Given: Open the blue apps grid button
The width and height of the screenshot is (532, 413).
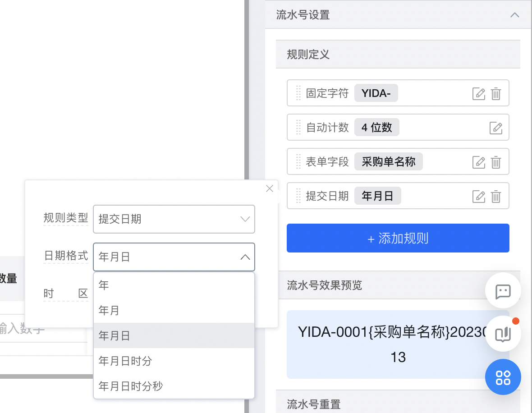Looking at the screenshot, I should (503, 377).
